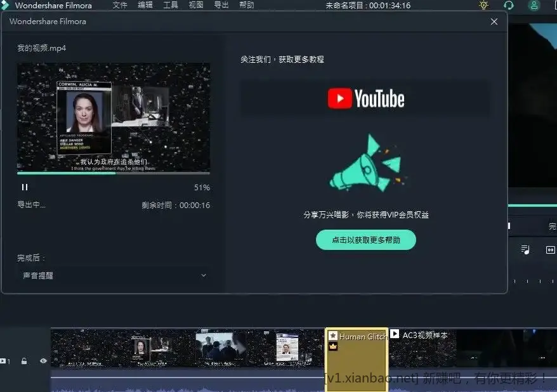Click the 分享万兴喵影 VIP text
This screenshot has height=392, width=557.
point(366,215)
